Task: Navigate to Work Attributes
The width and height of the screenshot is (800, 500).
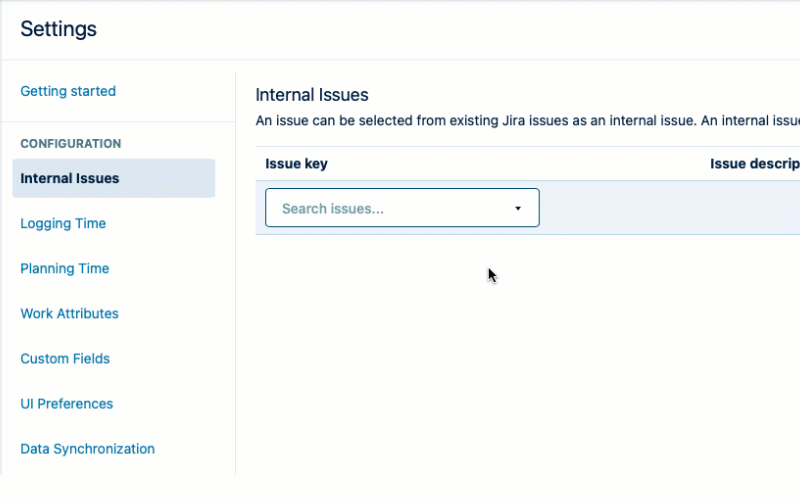Action: click(69, 314)
